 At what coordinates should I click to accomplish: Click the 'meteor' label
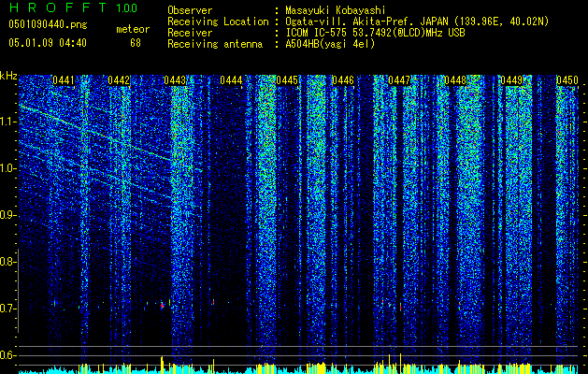133,29
